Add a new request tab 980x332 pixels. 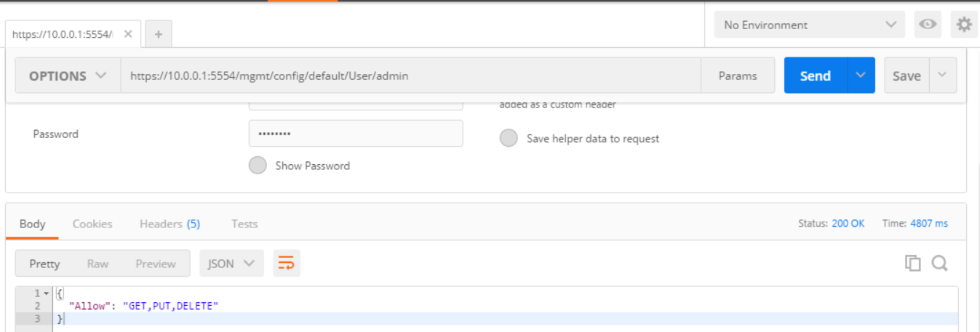159,34
